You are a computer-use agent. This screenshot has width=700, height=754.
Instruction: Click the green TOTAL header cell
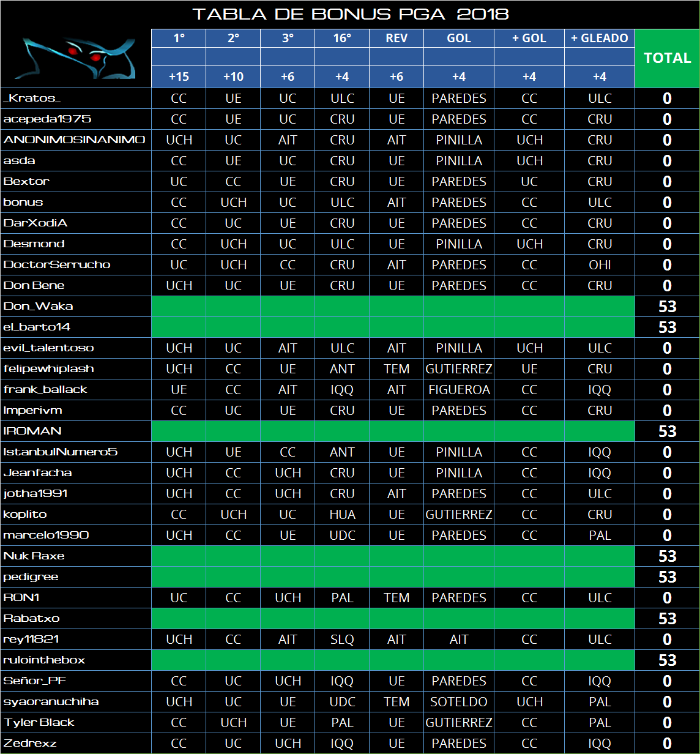(667, 58)
